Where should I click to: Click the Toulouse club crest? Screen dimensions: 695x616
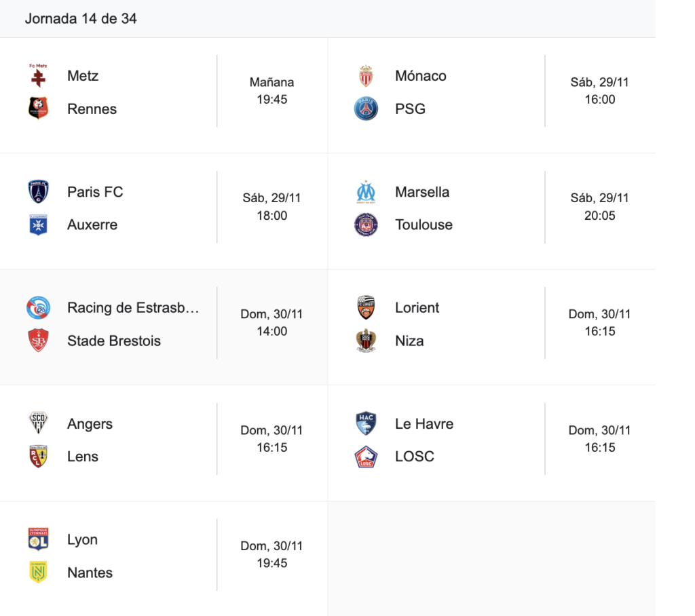pos(366,225)
